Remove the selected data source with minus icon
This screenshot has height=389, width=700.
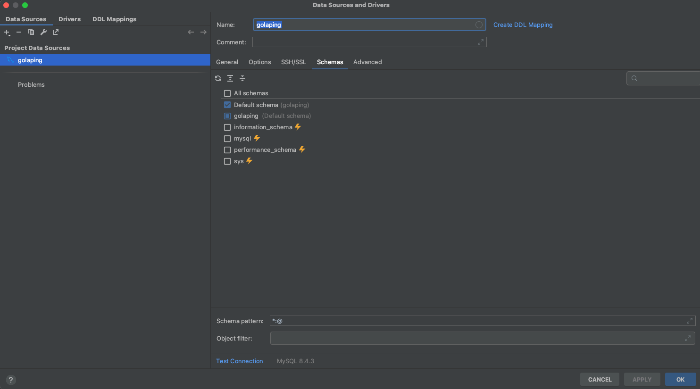click(x=19, y=32)
